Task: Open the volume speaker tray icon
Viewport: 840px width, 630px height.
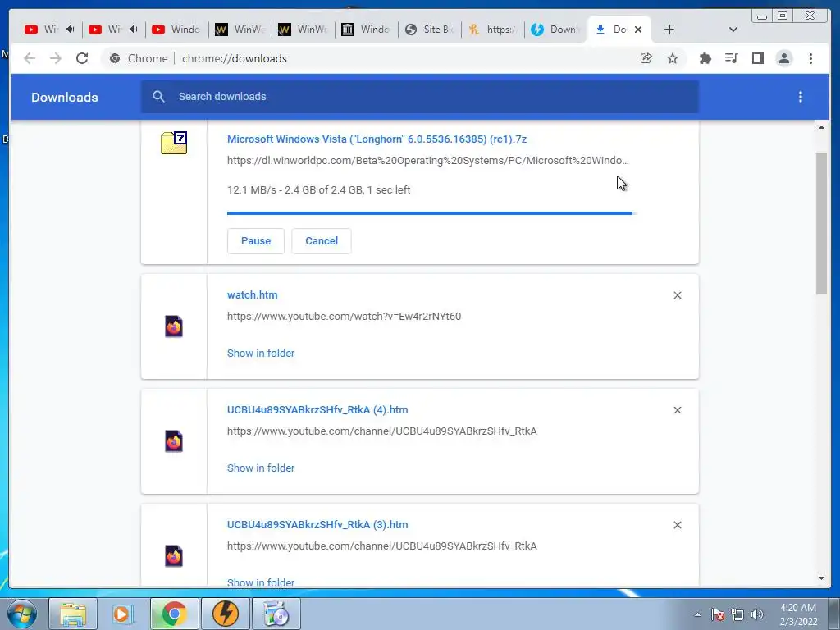Action: pyautogui.click(x=757, y=614)
